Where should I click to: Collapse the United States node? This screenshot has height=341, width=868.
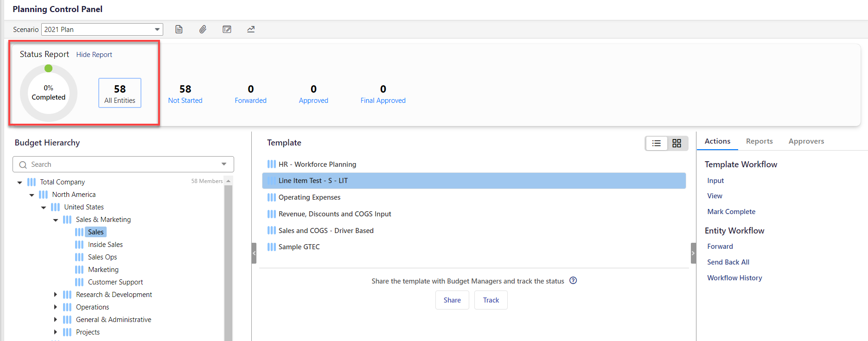tap(44, 208)
